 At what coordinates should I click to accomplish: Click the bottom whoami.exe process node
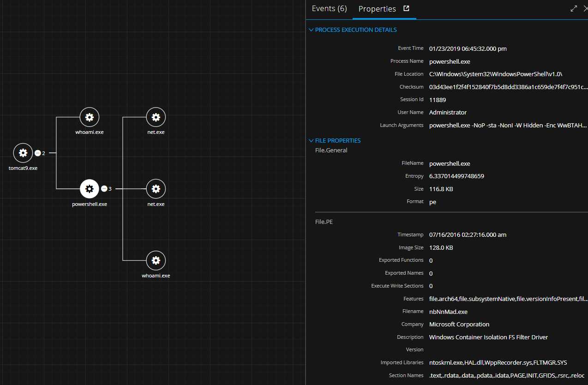coord(156,261)
